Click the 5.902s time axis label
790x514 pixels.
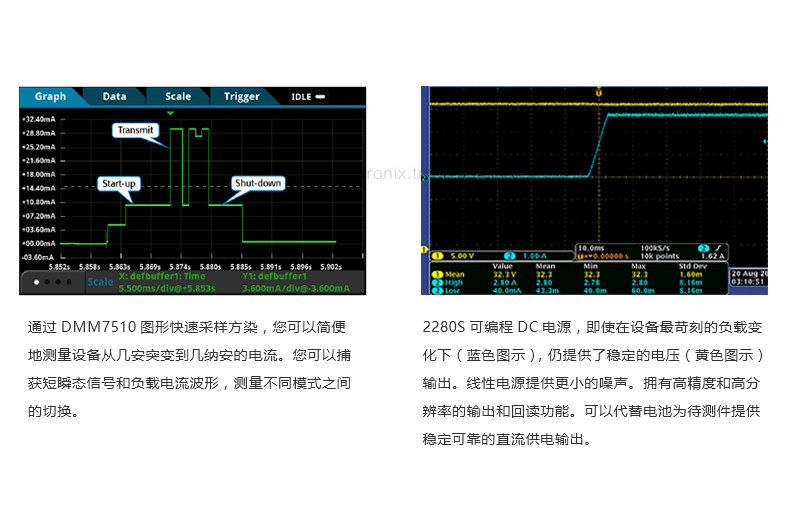[x=331, y=267]
